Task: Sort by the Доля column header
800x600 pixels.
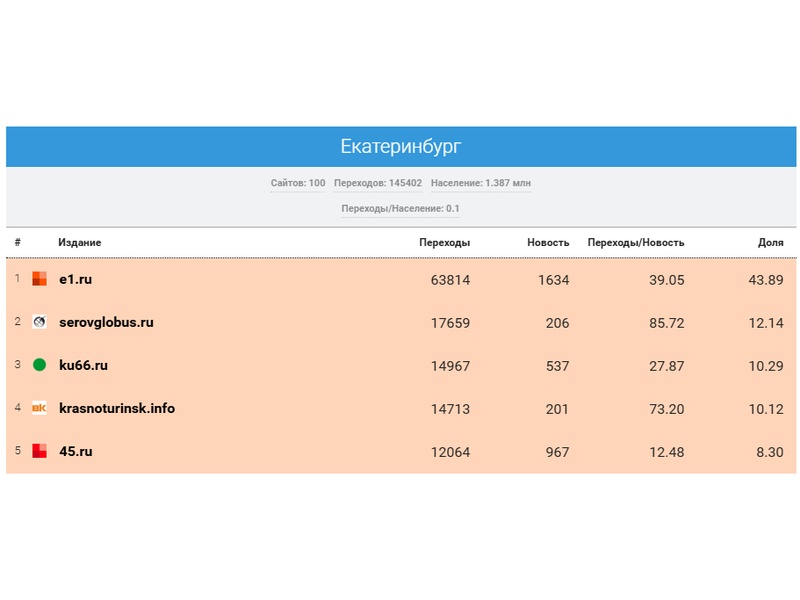Action: (771, 243)
